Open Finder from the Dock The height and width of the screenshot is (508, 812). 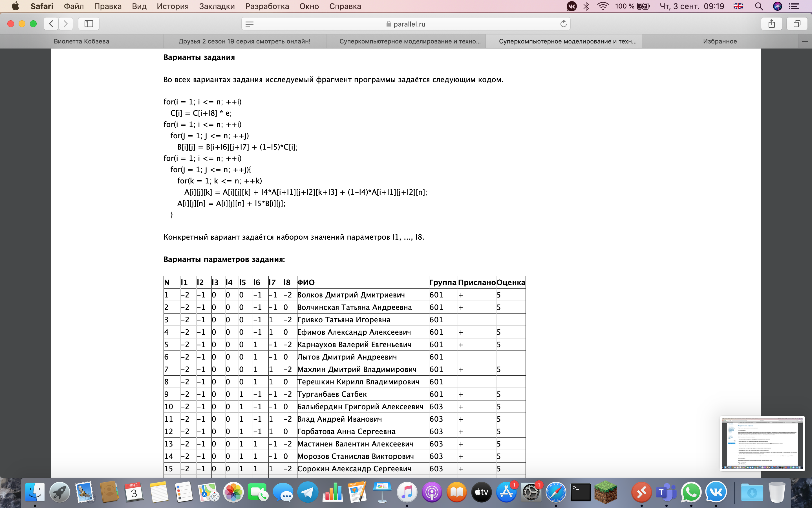click(x=35, y=492)
